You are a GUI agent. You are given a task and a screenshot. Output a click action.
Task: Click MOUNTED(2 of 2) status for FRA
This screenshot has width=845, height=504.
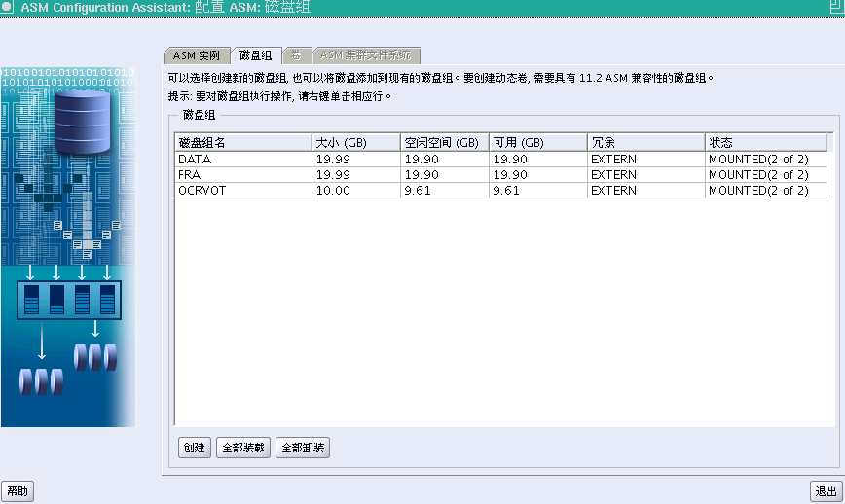click(766, 175)
